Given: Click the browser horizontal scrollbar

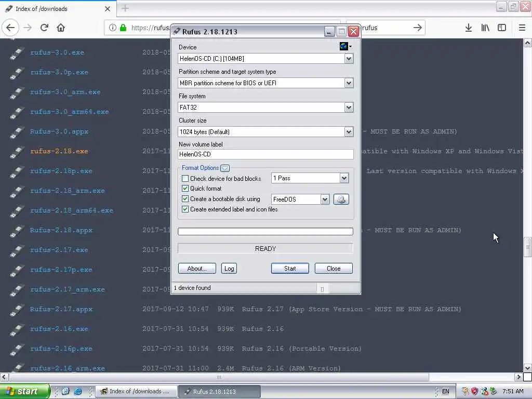Looking at the screenshot, I should (x=219, y=377).
